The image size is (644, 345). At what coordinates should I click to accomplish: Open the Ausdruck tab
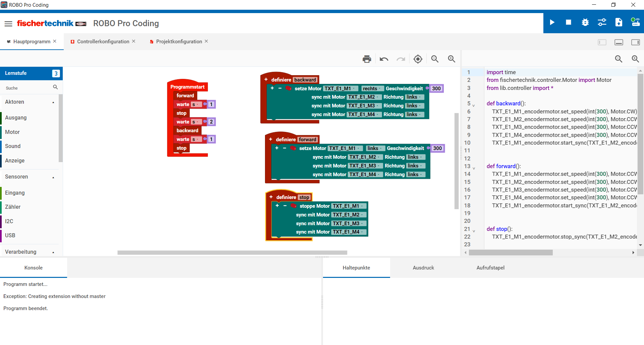[x=423, y=268]
